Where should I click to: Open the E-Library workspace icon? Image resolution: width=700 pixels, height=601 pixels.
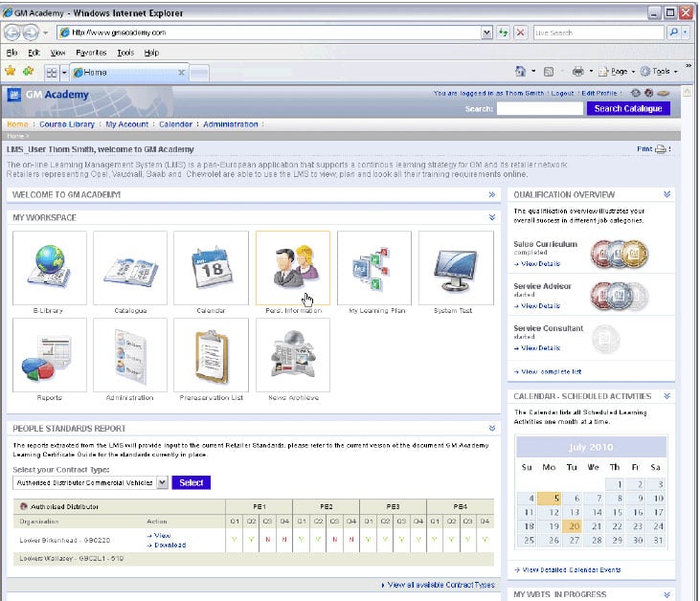tap(50, 268)
